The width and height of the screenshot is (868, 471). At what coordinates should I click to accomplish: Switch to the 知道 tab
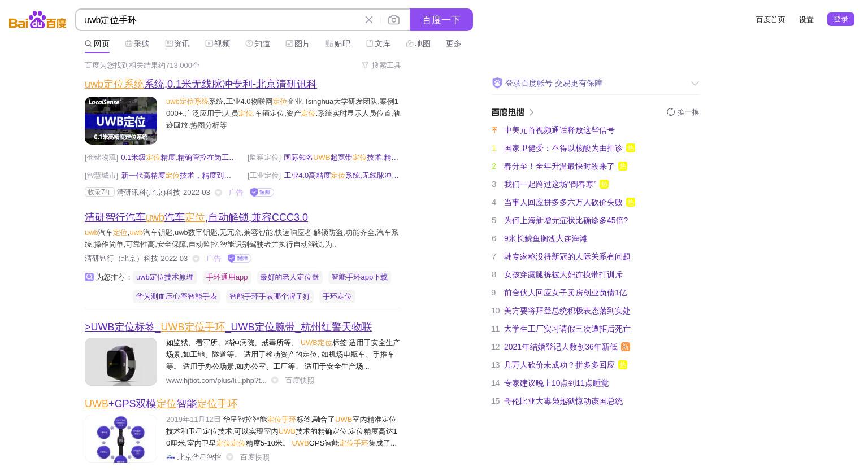click(258, 43)
